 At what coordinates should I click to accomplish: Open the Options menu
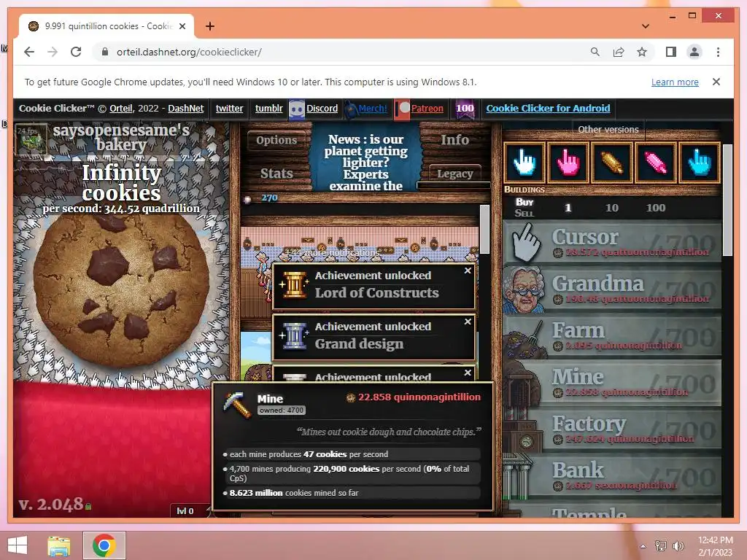(276, 140)
